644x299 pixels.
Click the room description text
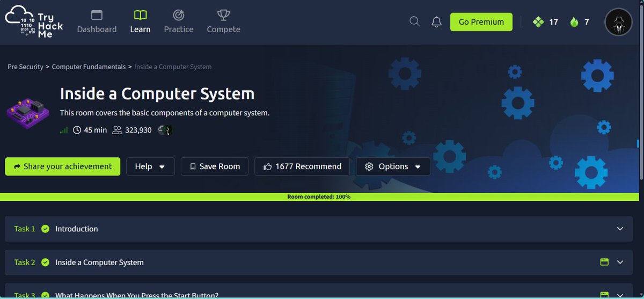coord(165,113)
